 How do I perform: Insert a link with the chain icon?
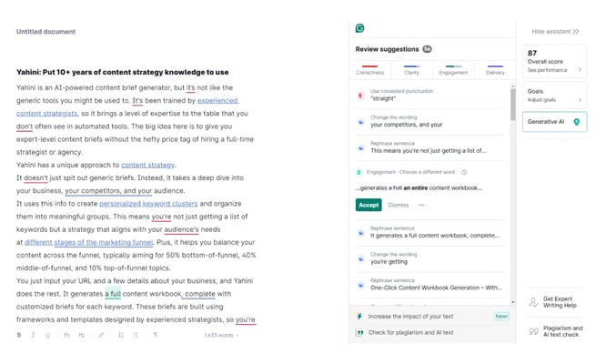101,335
